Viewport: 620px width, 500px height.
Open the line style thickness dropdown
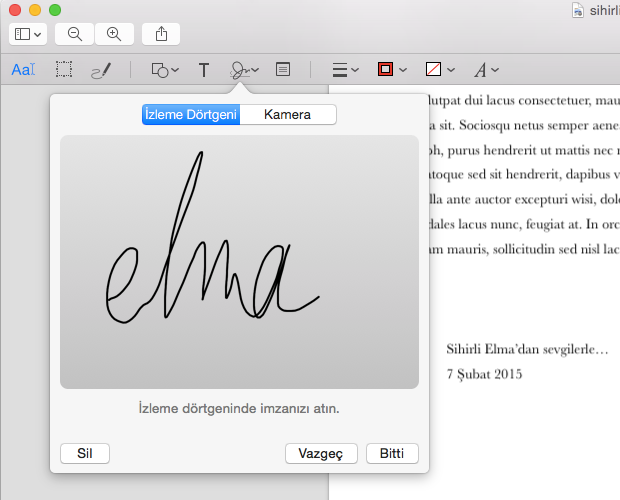point(345,70)
